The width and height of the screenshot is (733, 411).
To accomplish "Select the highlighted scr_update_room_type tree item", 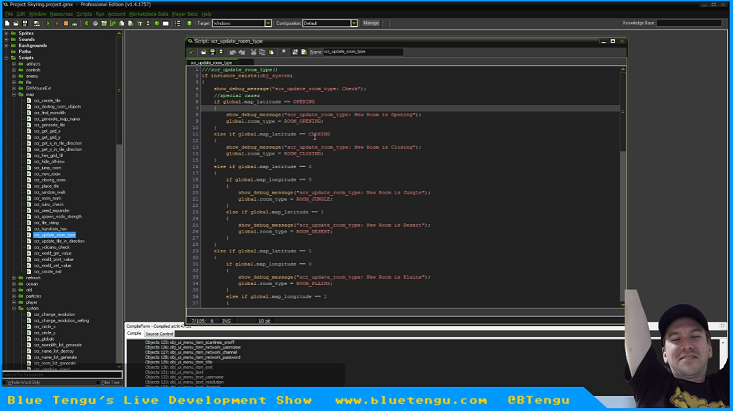I will coord(54,235).
